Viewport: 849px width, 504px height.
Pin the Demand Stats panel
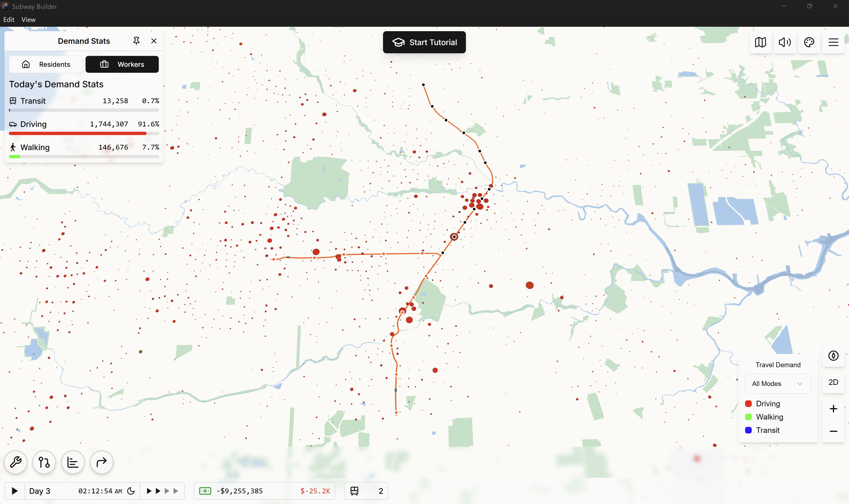point(136,41)
